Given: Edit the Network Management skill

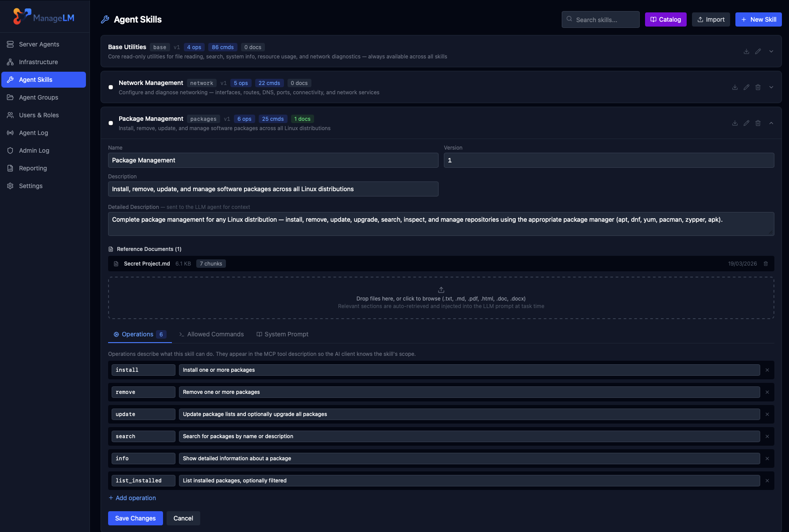Looking at the screenshot, I should [746, 87].
